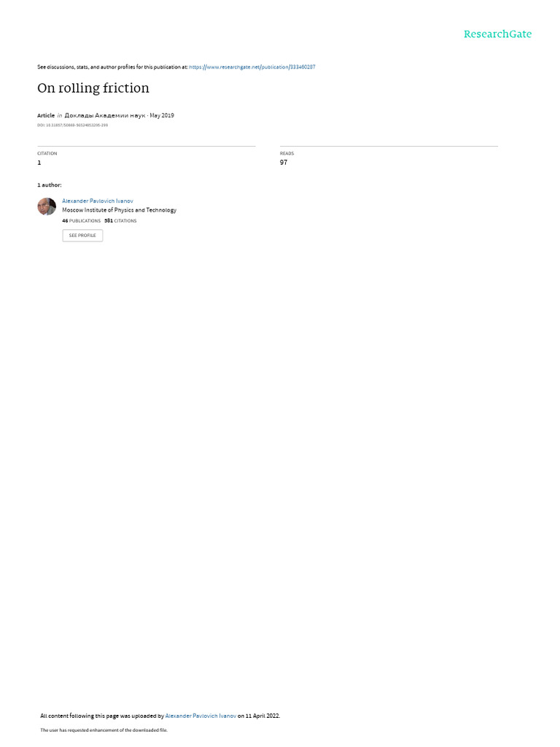The width and height of the screenshot is (560, 747).
Task: Click the title On rolling friction
Action: 93,88
